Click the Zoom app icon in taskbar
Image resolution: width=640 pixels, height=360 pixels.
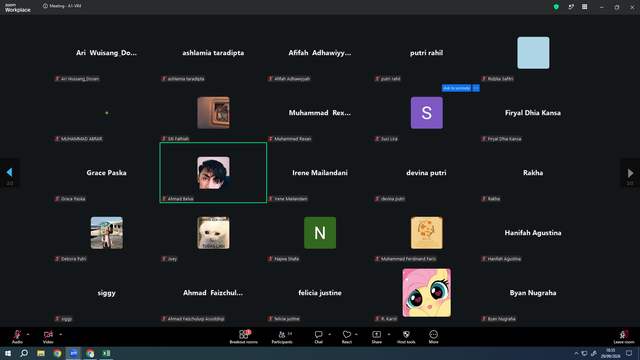[x=73, y=353]
